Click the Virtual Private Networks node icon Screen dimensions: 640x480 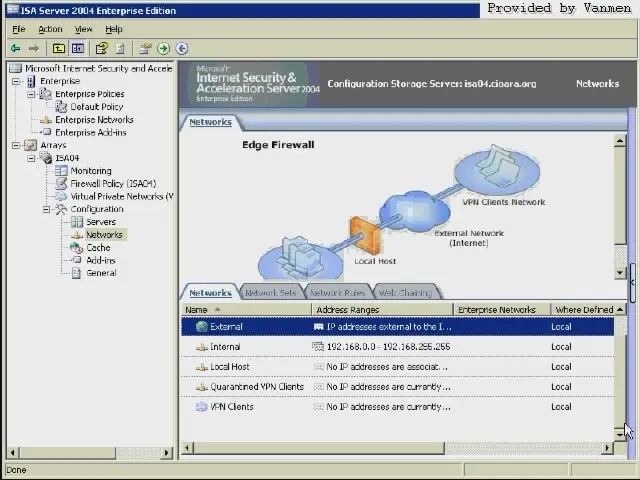click(61, 196)
